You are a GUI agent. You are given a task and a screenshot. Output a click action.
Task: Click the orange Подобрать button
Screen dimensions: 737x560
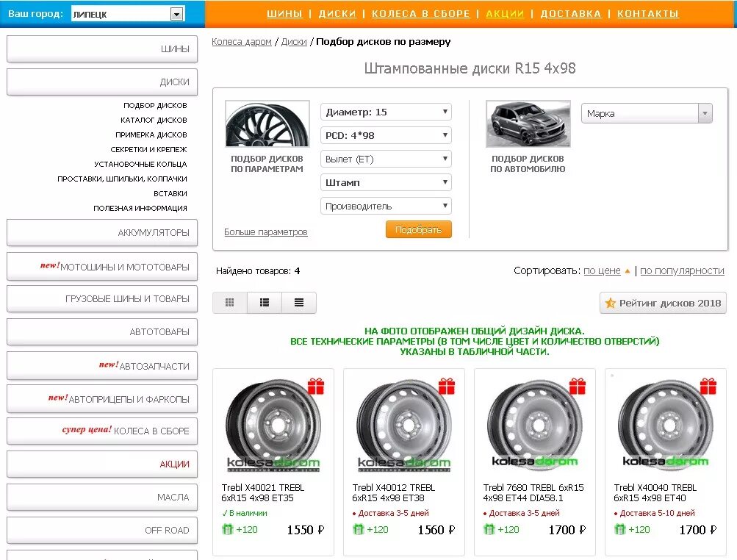[x=418, y=229]
